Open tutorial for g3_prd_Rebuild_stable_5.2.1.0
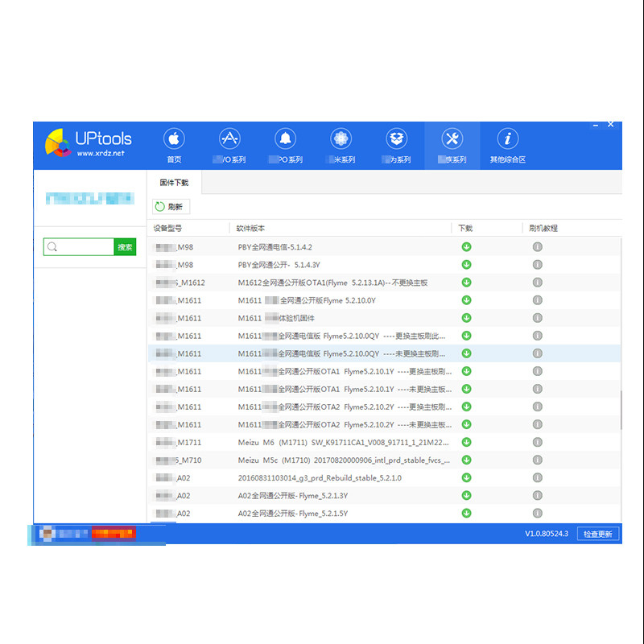 [x=537, y=477]
